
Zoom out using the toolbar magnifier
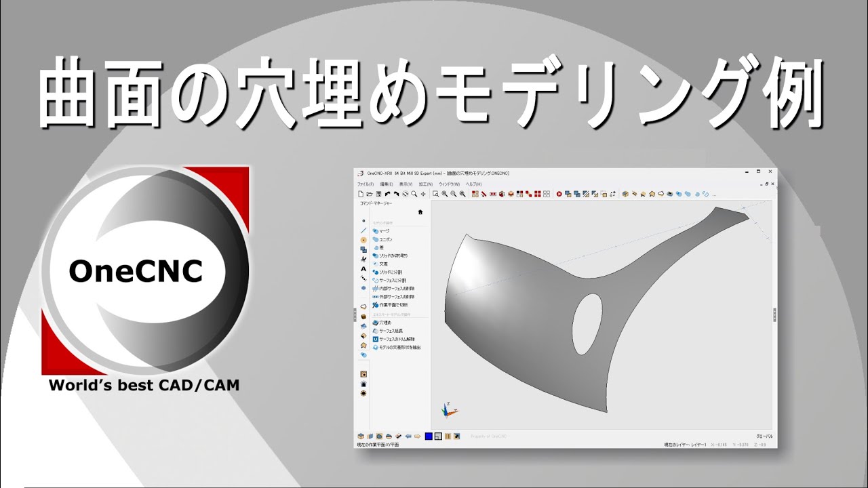453,194
